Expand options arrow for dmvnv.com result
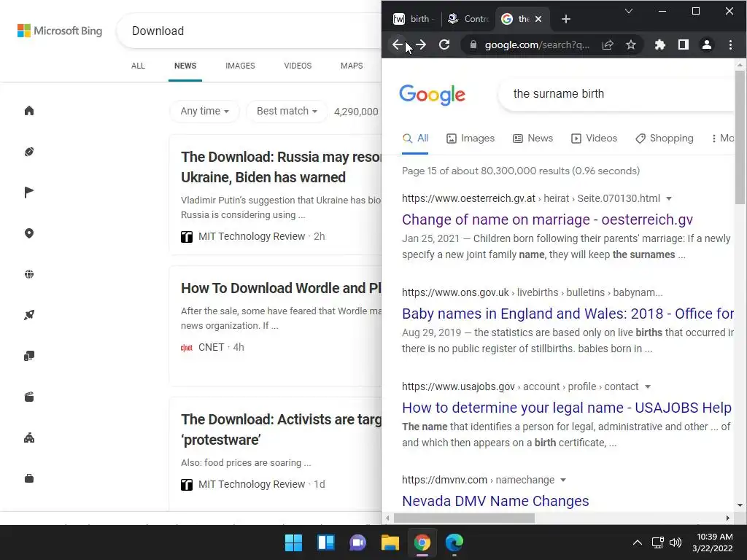747x560 pixels. tap(563, 480)
